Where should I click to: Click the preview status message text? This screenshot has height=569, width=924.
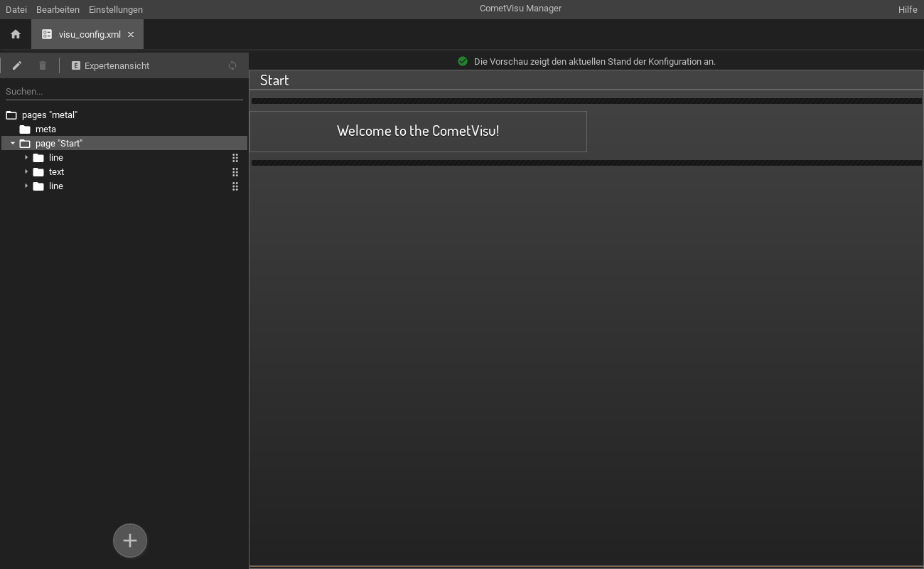[x=595, y=62]
